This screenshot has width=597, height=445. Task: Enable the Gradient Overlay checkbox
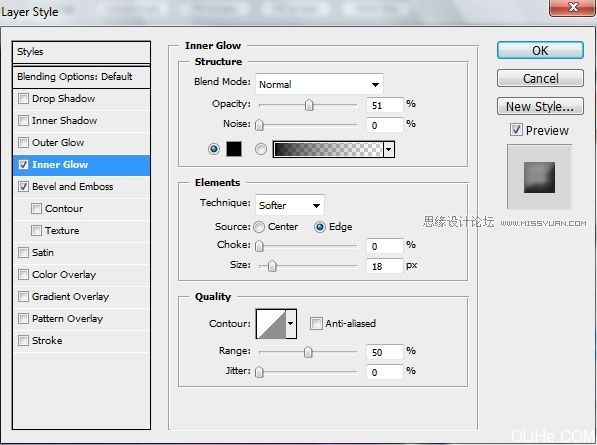[x=23, y=297]
